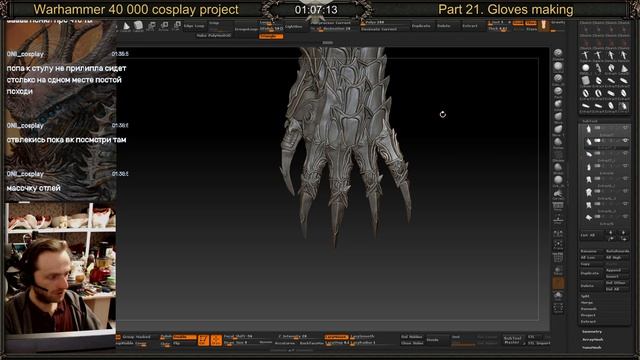Click Make PolyMesh3D in the top toolbar
Viewport: 640px width, 360px height.
click(214, 36)
